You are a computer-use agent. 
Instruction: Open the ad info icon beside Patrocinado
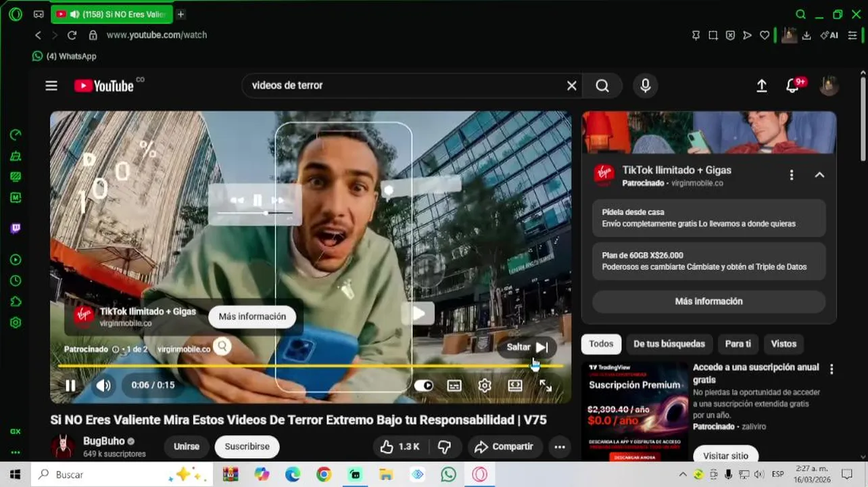[x=115, y=350]
